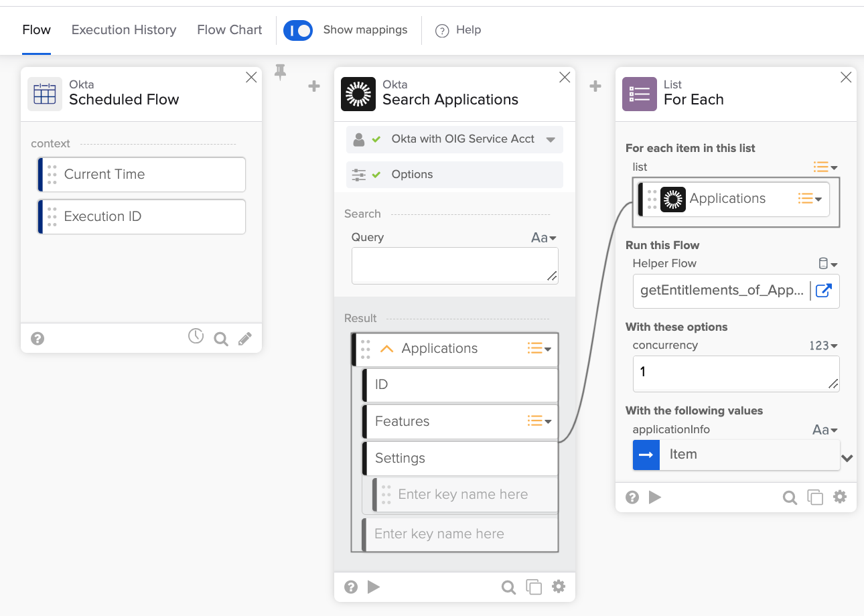Click into the Query text field
This screenshot has width=864, height=616.
click(x=455, y=266)
